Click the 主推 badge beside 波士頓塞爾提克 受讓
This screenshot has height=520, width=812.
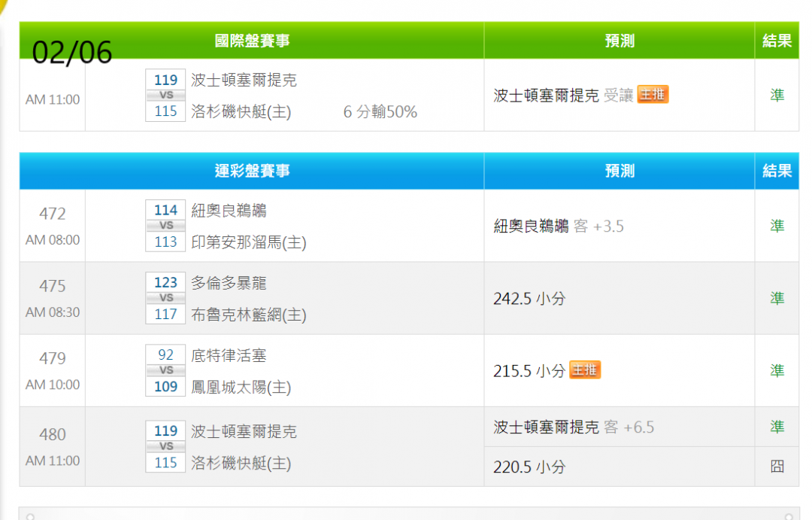click(x=653, y=94)
